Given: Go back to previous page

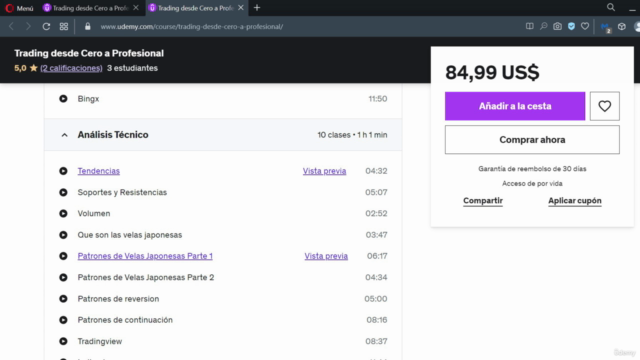Looking at the screenshot, I should tap(11, 27).
